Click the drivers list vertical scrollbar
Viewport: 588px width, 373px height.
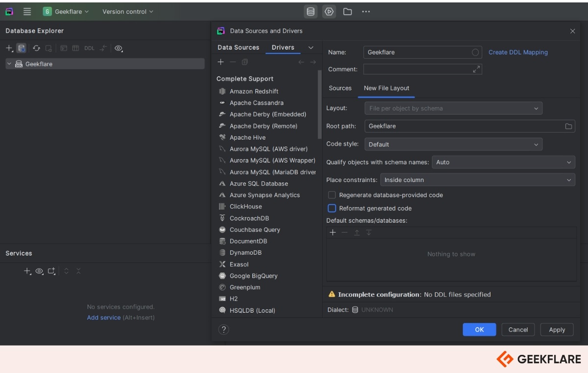[320, 104]
